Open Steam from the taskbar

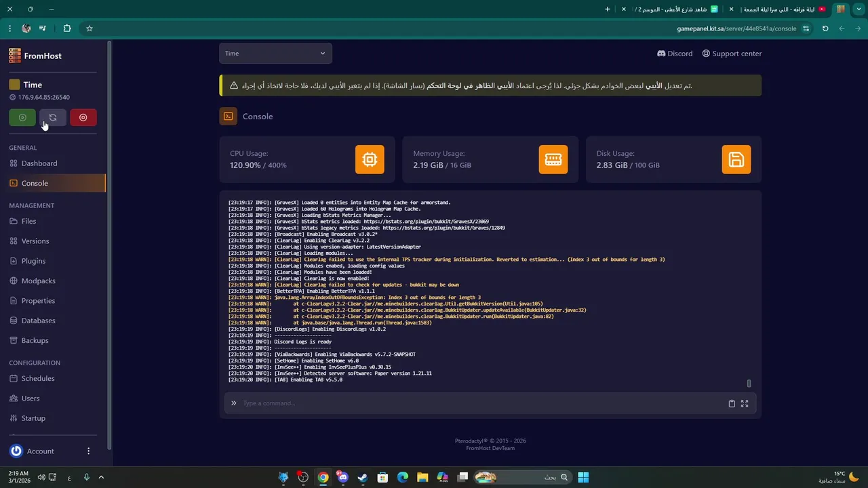click(x=363, y=477)
